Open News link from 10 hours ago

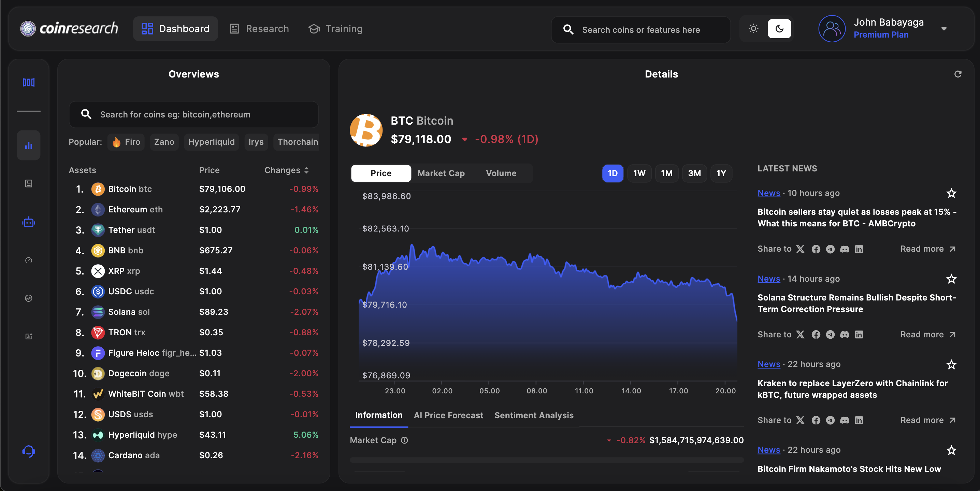[768, 193]
